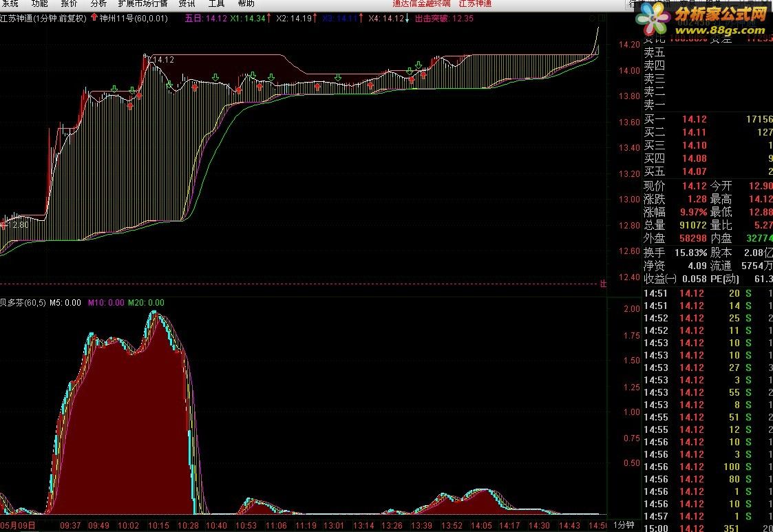773x532 pixels.
Task: Click the tick row with volume 100
Action: [x=708, y=467]
